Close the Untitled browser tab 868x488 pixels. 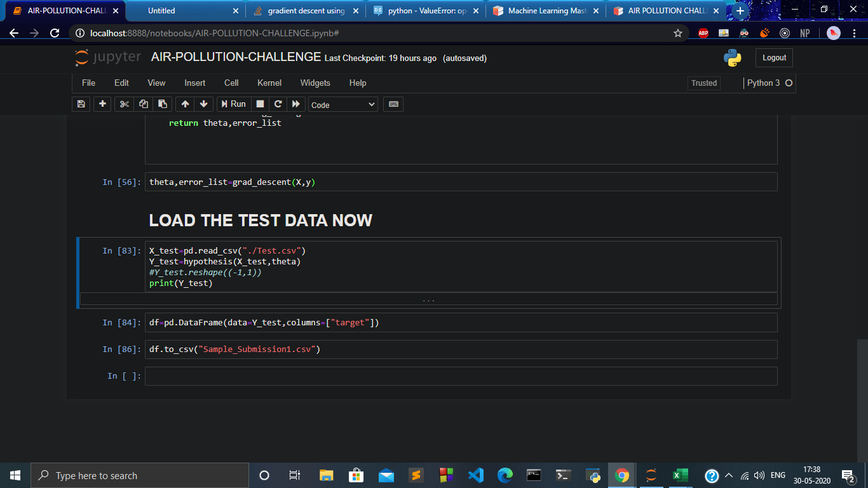click(236, 11)
